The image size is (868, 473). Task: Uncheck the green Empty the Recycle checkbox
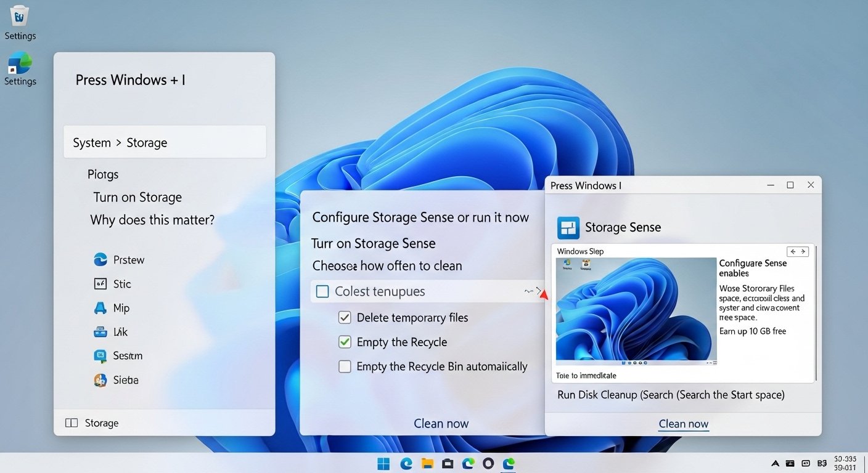(345, 342)
